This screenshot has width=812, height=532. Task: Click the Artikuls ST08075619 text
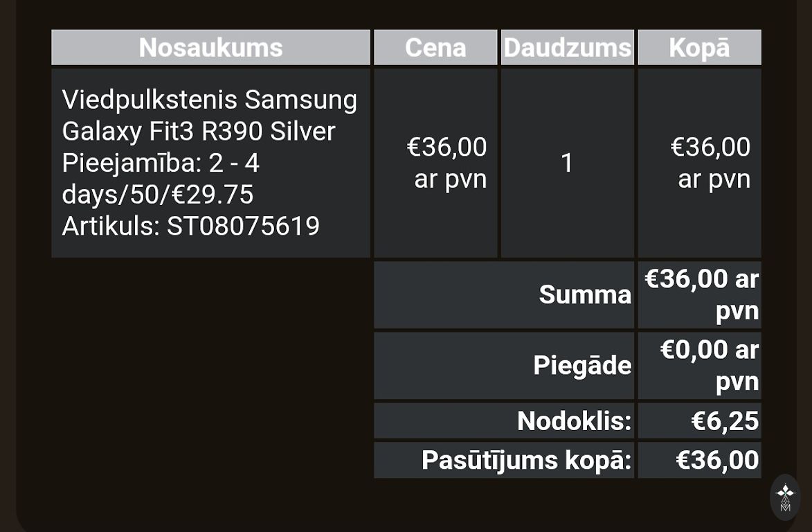pyautogui.click(x=190, y=226)
